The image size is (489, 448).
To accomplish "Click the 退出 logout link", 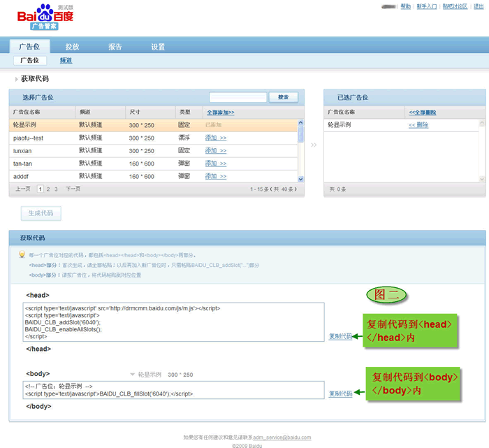I will (479, 6).
